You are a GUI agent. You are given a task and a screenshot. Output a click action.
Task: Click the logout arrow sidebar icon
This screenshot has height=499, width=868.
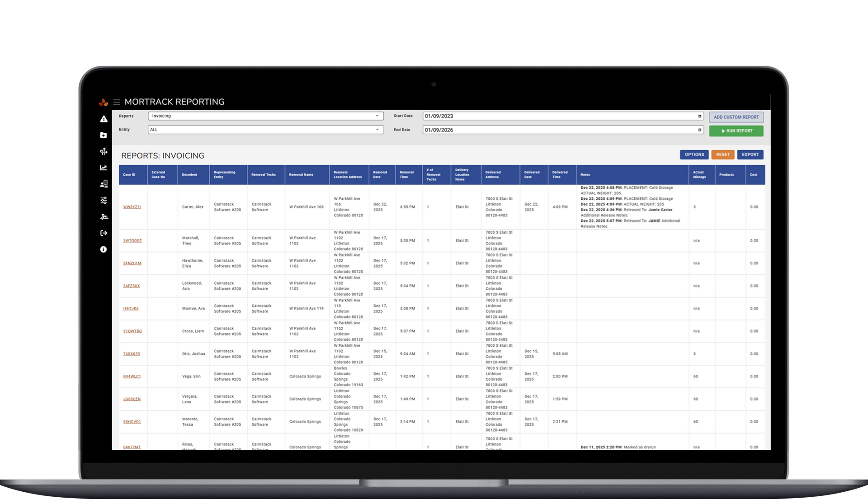pos(104,233)
